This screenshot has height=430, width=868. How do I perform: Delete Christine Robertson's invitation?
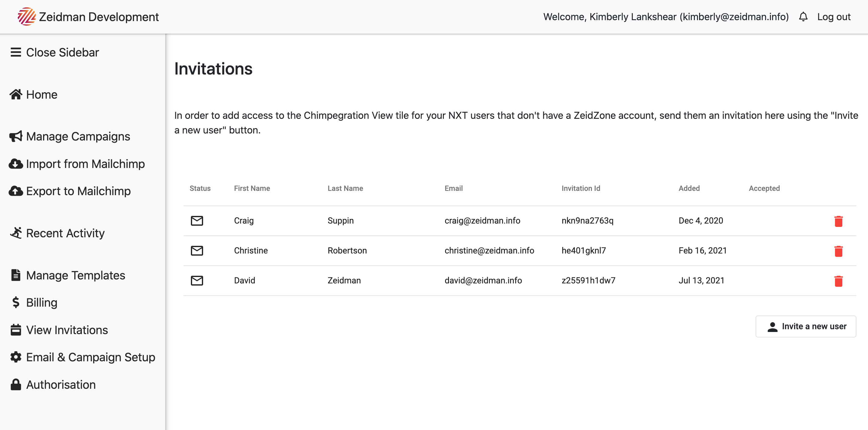[x=838, y=251]
